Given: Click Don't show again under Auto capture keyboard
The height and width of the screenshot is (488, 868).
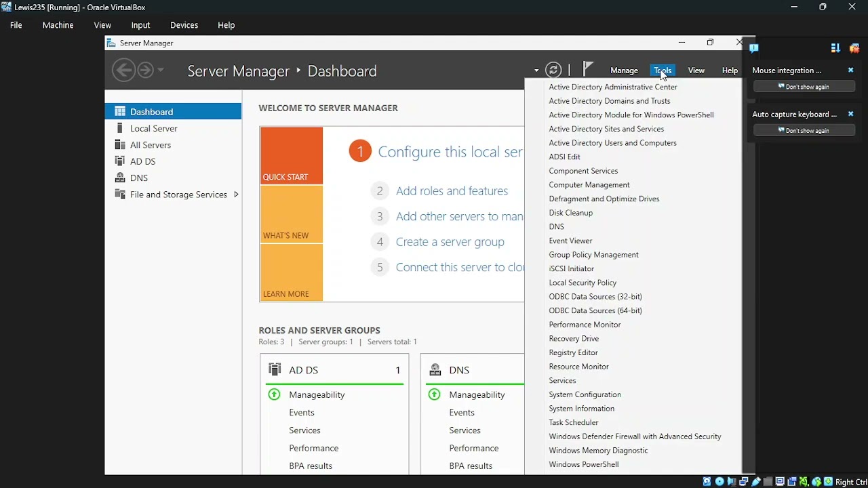Looking at the screenshot, I should 804,131.
